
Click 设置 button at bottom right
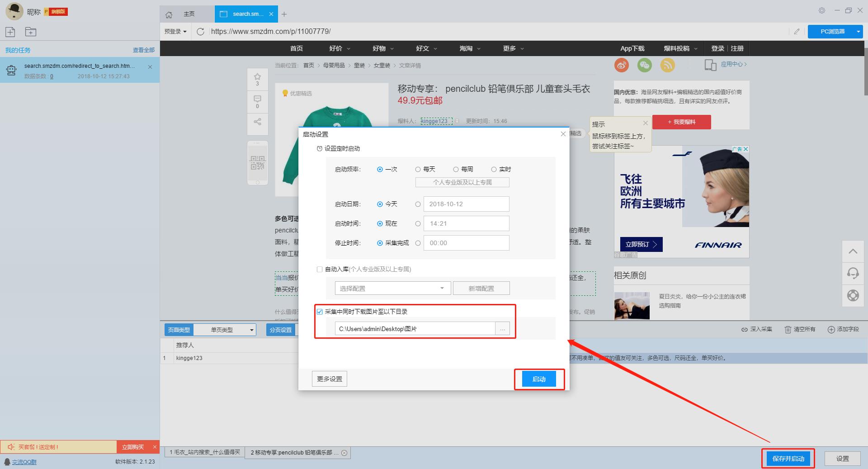[843, 459]
